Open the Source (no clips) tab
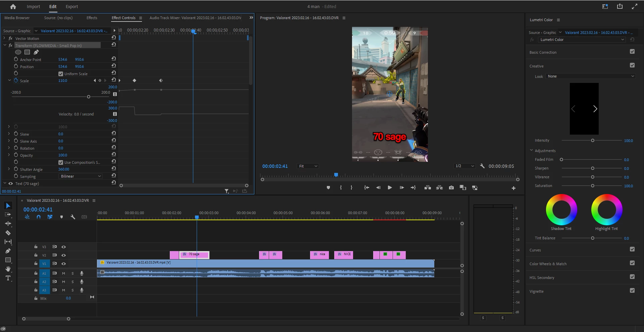644x332 pixels. coord(58,18)
